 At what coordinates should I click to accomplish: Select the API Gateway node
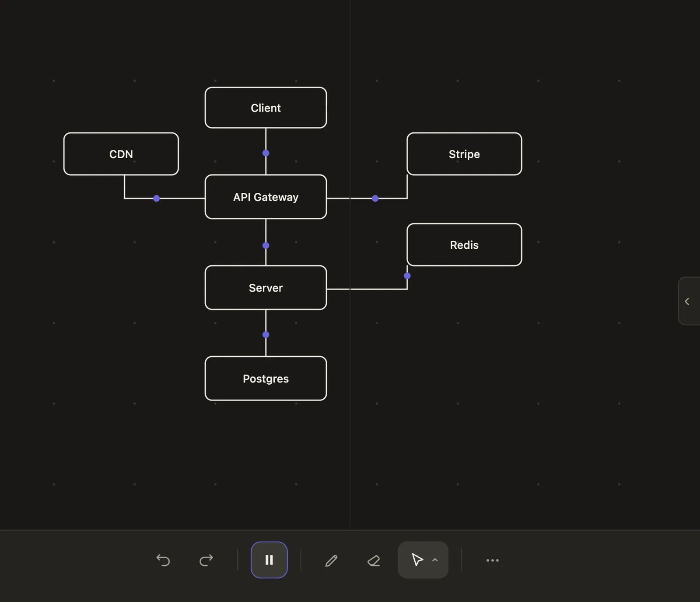coord(266,197)
